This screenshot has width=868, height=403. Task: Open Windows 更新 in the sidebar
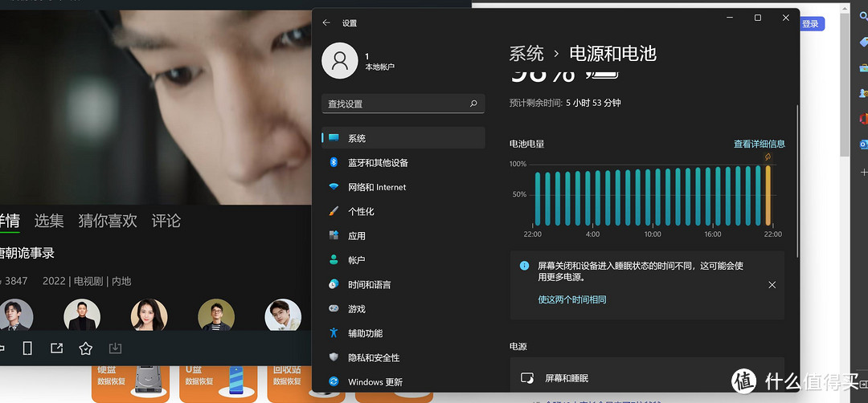403,381
